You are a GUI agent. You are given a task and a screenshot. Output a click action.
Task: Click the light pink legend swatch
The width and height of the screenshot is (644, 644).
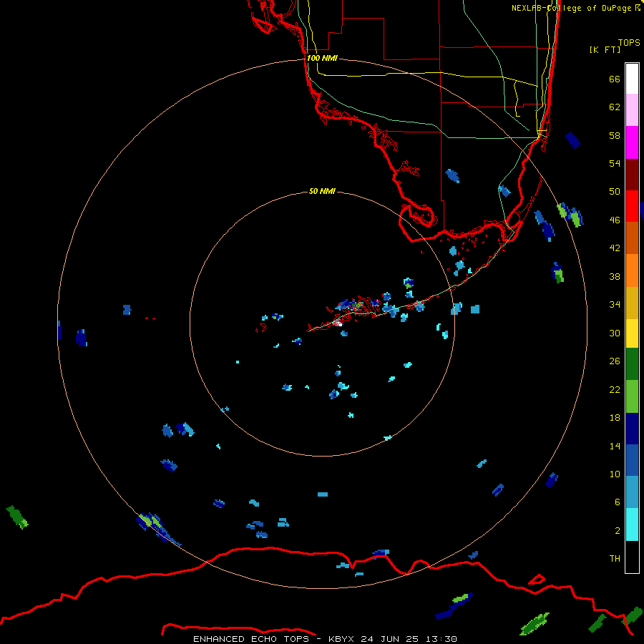[632, 109]
